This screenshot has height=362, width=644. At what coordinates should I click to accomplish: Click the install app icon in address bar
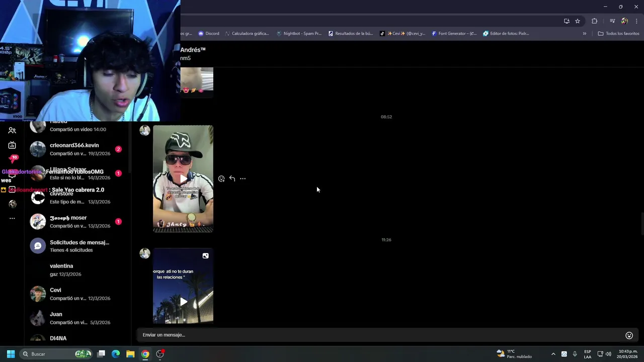(x=567, y=21)
